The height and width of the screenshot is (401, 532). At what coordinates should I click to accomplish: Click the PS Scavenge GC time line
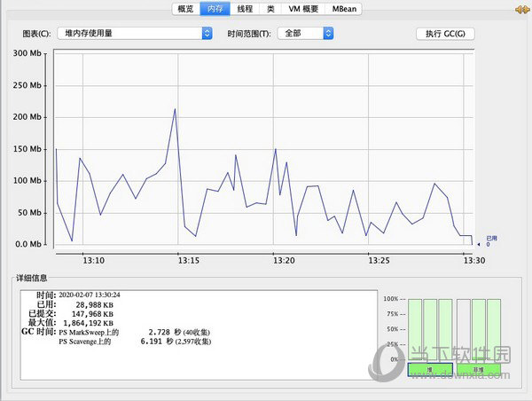click(135, 342)
